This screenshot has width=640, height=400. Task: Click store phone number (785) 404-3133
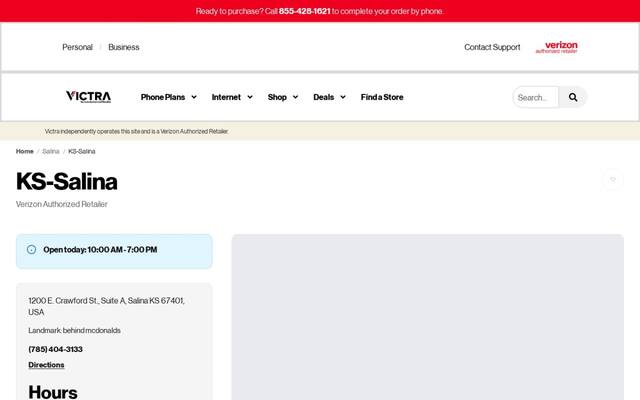(56, 349)
